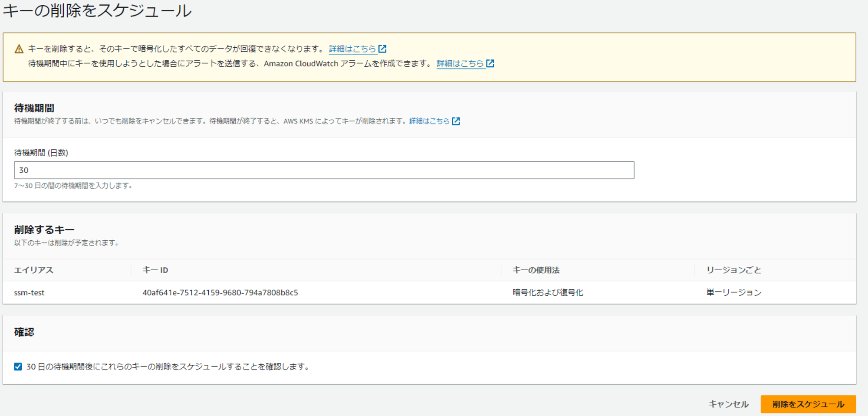Screen dimensions: 868x416
Task: Click the リージョンごと column header
Action: pyautogui.click(x=734, y=270)
